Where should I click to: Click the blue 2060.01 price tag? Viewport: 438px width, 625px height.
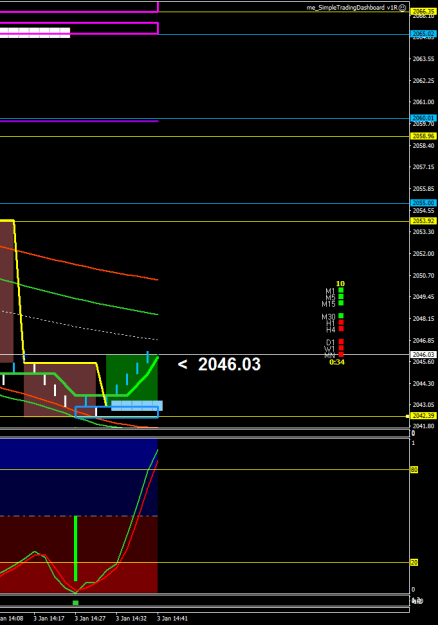click(423, 118)
